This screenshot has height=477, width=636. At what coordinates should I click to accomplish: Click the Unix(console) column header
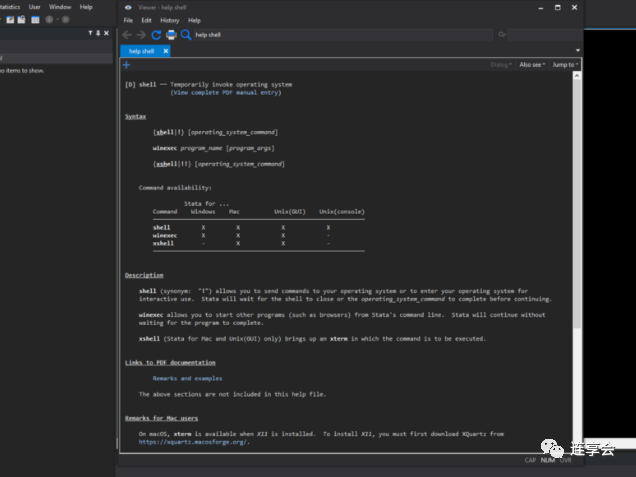tap(342, 212)
